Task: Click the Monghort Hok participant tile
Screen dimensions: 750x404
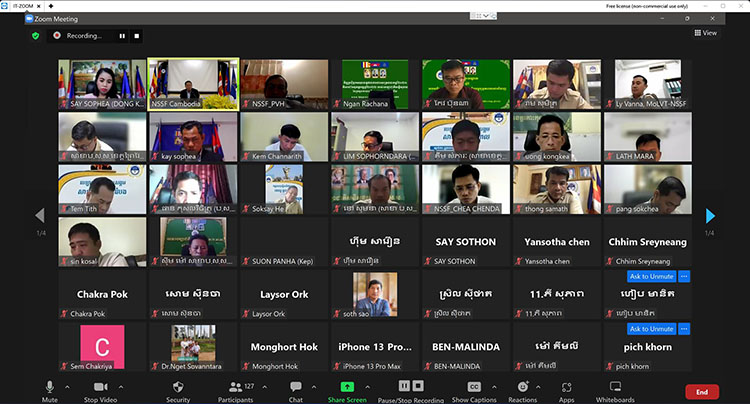Action: pyautogui.click(x=284, y=347)
